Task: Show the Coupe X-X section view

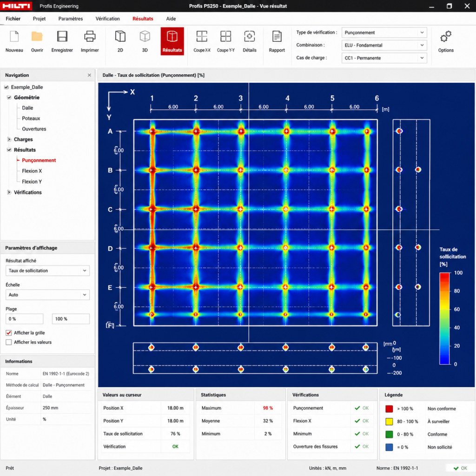Action: point(202,36)
